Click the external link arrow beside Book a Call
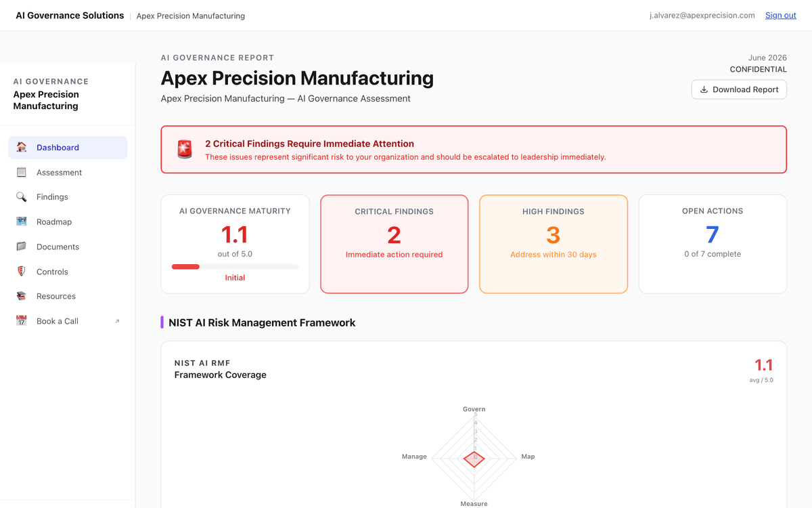Screen dimensions: 812x508 click(117, 321)
